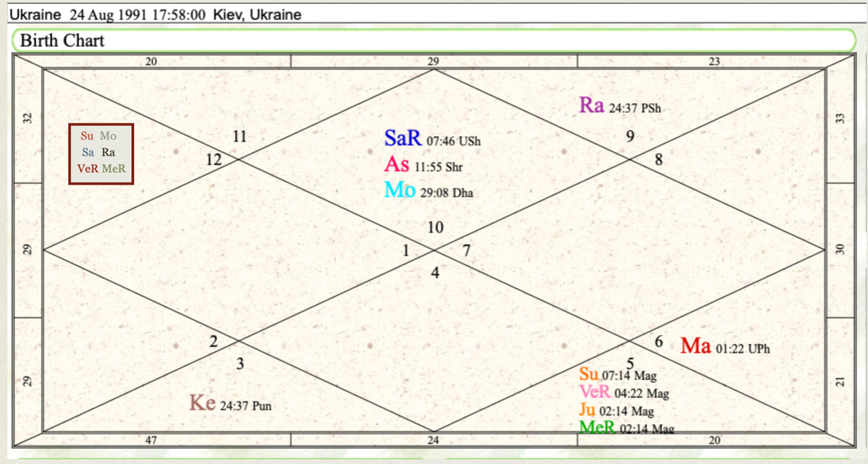Click 'Su' in the red legend box

click(87, 135)
